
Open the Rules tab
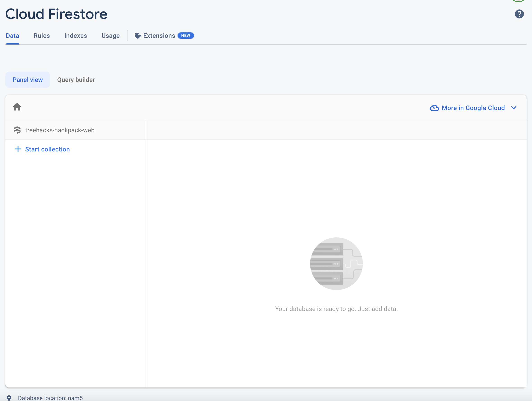click(x=42, y=36)
